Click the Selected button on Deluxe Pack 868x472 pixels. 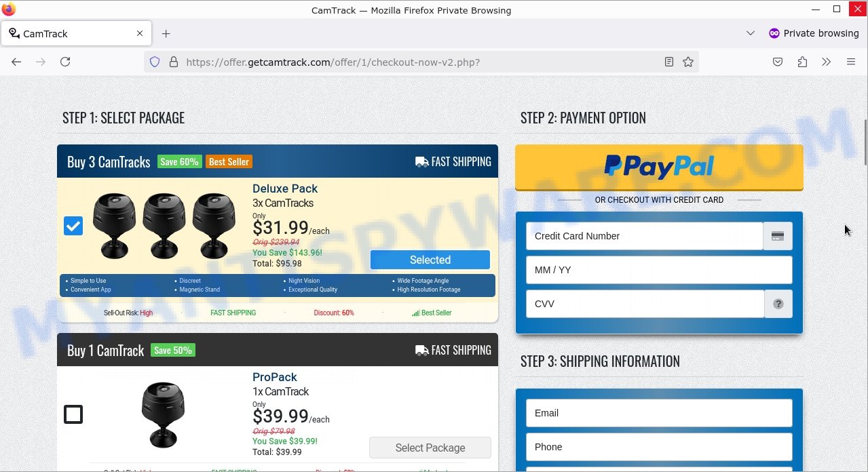[x=430, y=260]
